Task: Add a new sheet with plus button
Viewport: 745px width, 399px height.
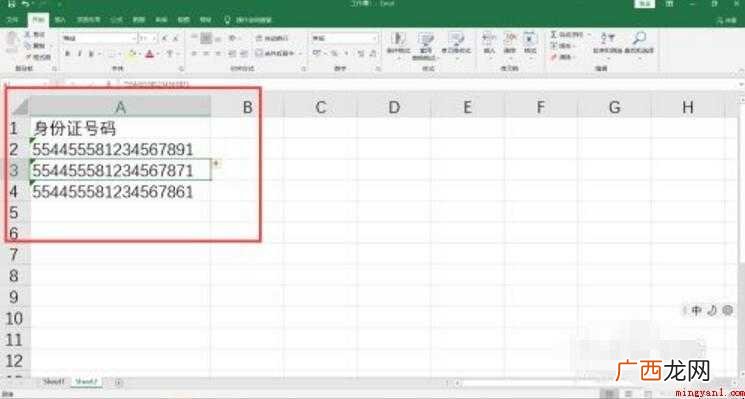Action: coord(118,381)
